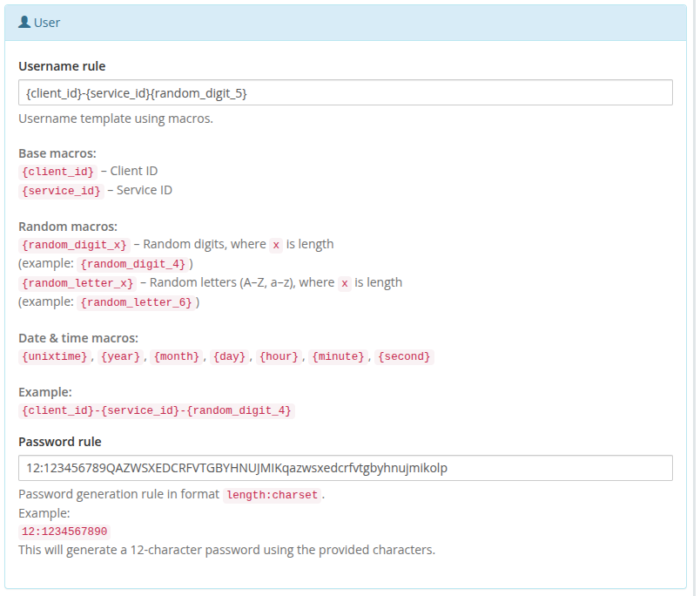Click the {hour} macro code tag
This screenshot has height=596, width=700.
pyautogui.click(x=279, y=356)
